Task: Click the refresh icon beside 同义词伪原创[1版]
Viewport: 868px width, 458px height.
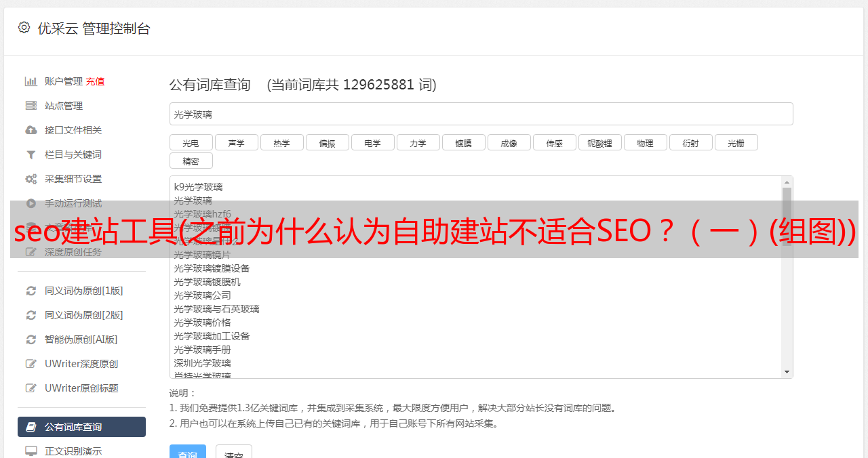Action: click(31, 291)
